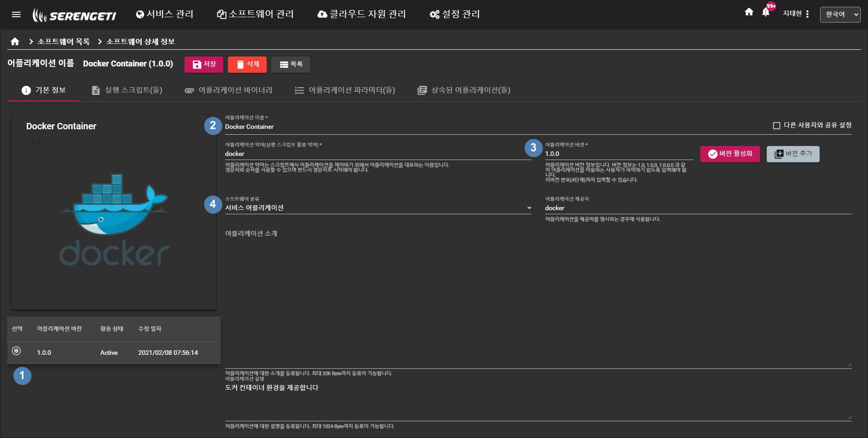Open user options three-dot menu

(807, 14)
